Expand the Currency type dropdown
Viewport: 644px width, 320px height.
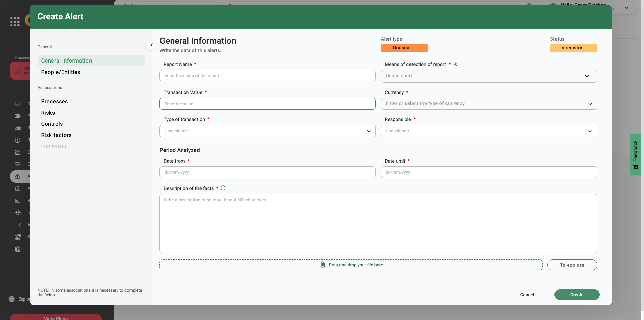pos(489,104)
